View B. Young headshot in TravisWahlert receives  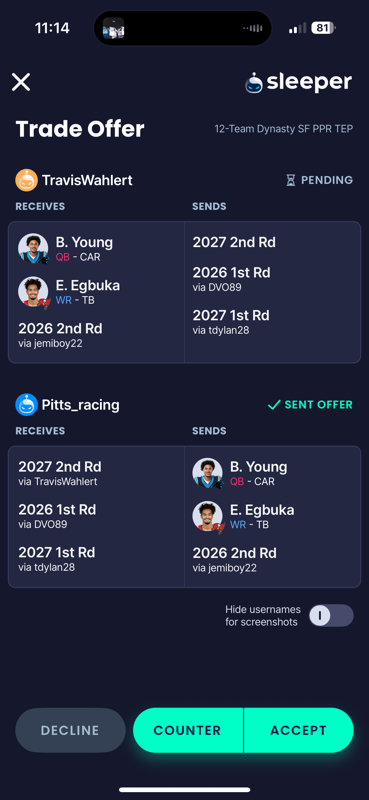point(33,248)
